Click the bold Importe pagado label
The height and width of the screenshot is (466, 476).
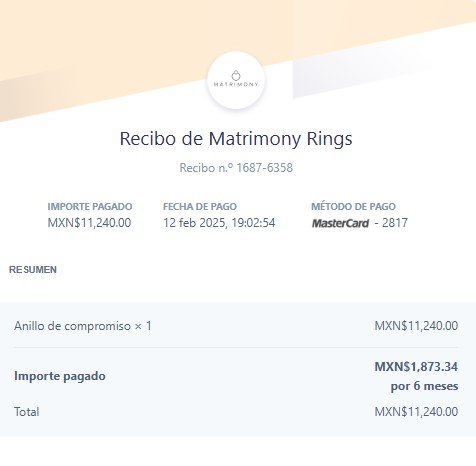point(60,376)
